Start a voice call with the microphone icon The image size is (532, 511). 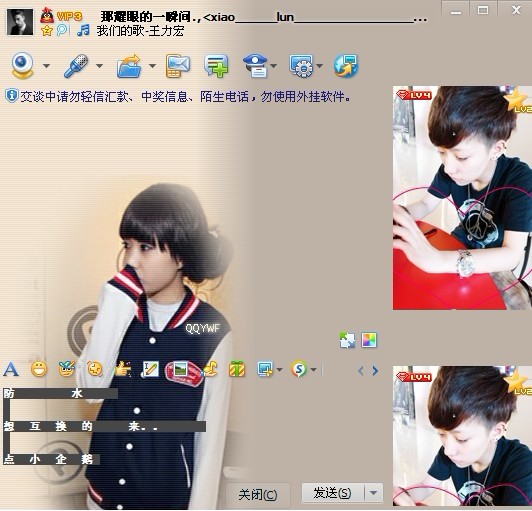coord(76,65)
